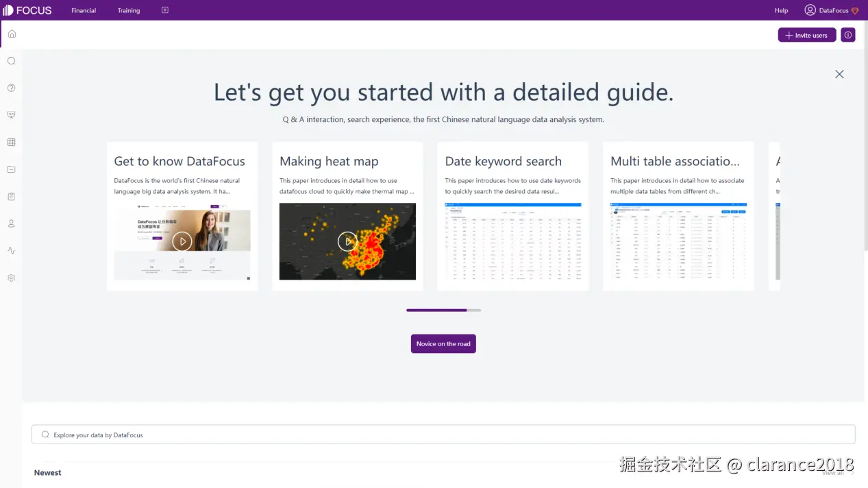Click the Multi table association title

[x=675, y=161]
